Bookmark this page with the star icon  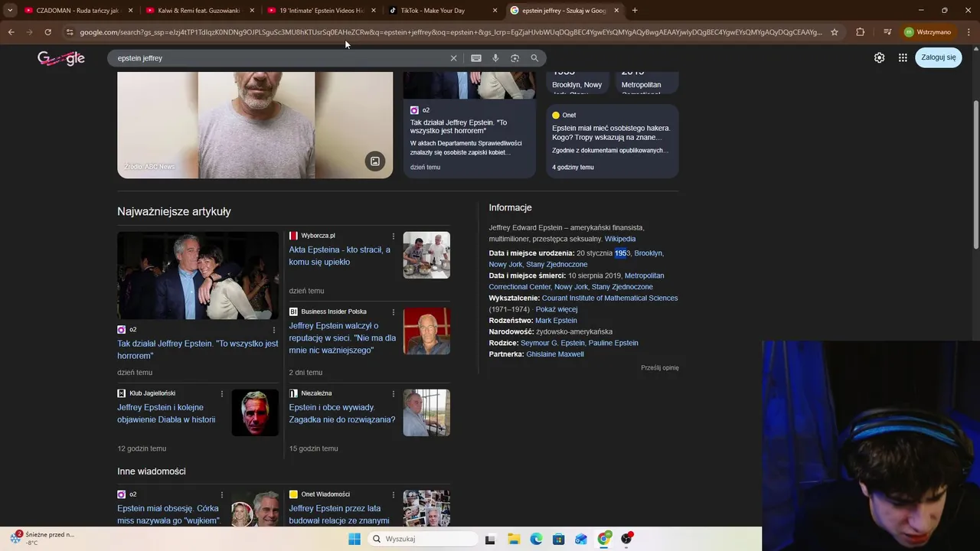point(835,32)
